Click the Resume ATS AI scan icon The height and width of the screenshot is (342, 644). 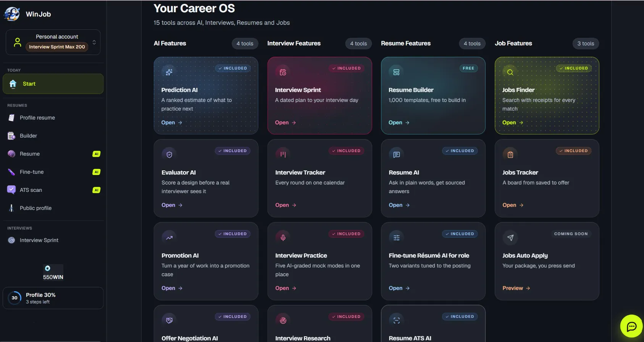(x=396, y=320)
